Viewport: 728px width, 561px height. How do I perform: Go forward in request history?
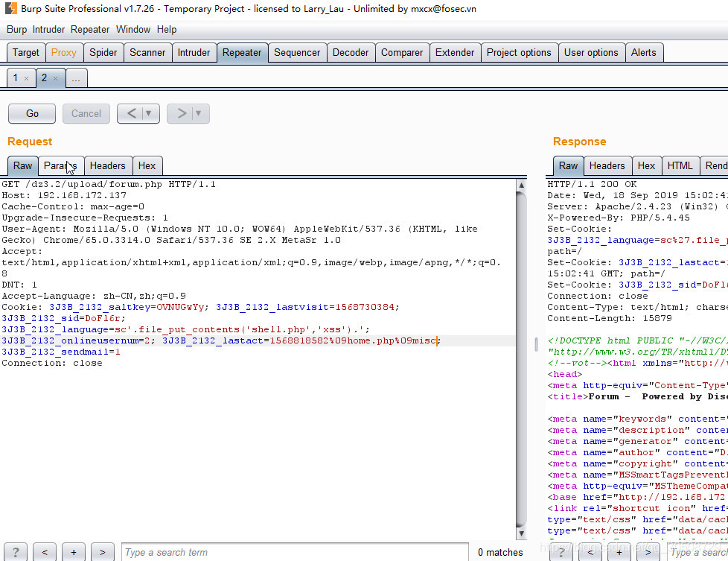coord(182,113)
